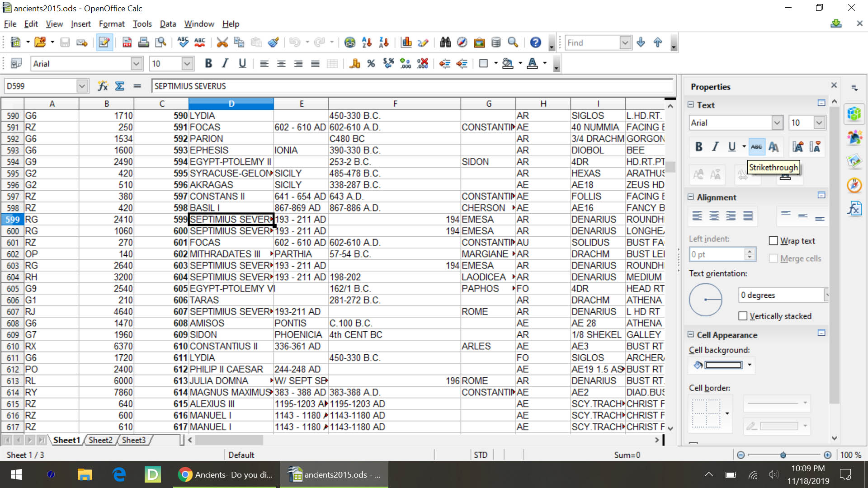
Task: Open the Find box dropdown
Action: coord(625,42)
